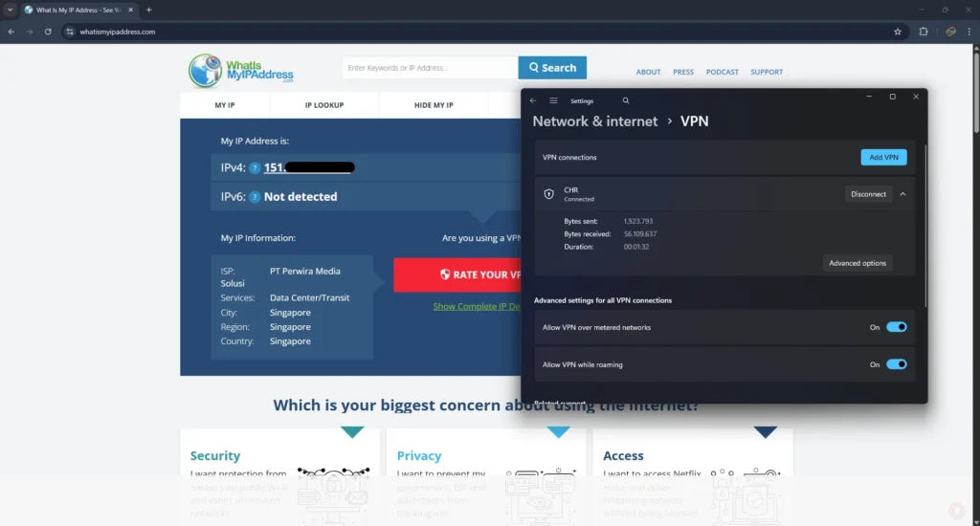Close the What Is My IP Address tab
Image resolution: width=980 pixels, height=526 pixels.
point(130,10)
